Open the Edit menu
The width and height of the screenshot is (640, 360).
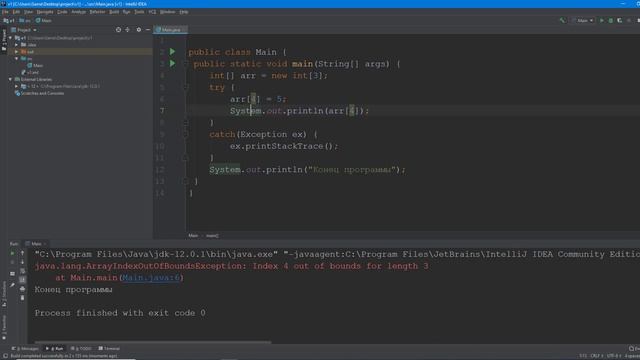point(16,12)
